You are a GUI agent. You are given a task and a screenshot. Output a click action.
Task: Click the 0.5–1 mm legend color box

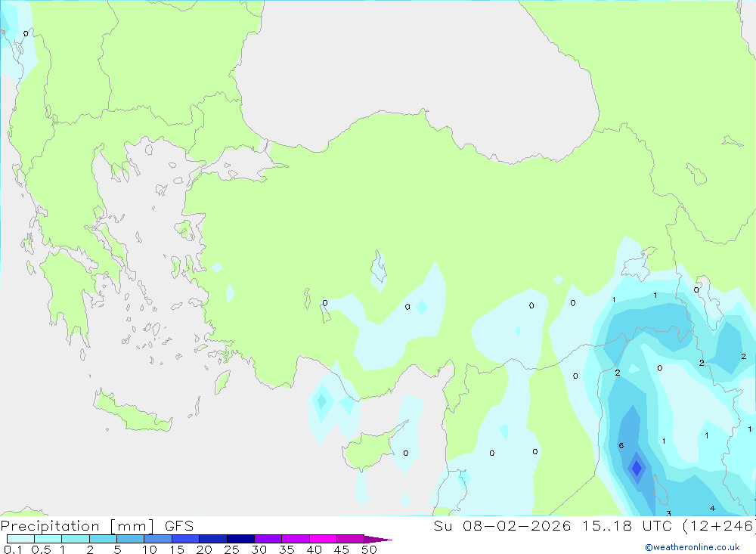pos(48,539)
